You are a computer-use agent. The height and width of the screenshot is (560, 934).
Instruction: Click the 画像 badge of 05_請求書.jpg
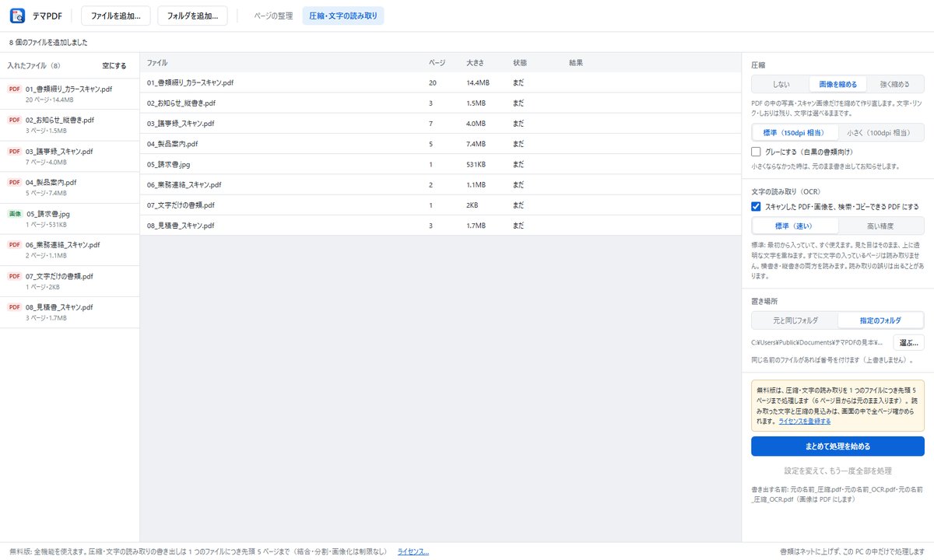(15, 213)
